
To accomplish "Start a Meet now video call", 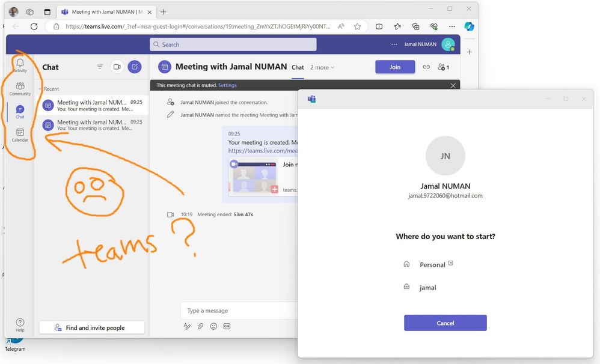I will (117, 67).
